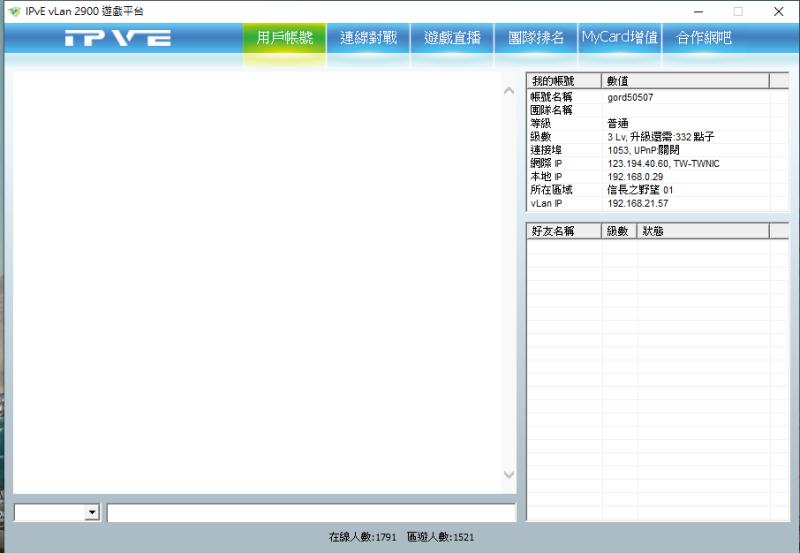The image size is (800, 553).
Task: Select the level value 3 Lv 升級還需:332 點子
Action: pos(661,137)
